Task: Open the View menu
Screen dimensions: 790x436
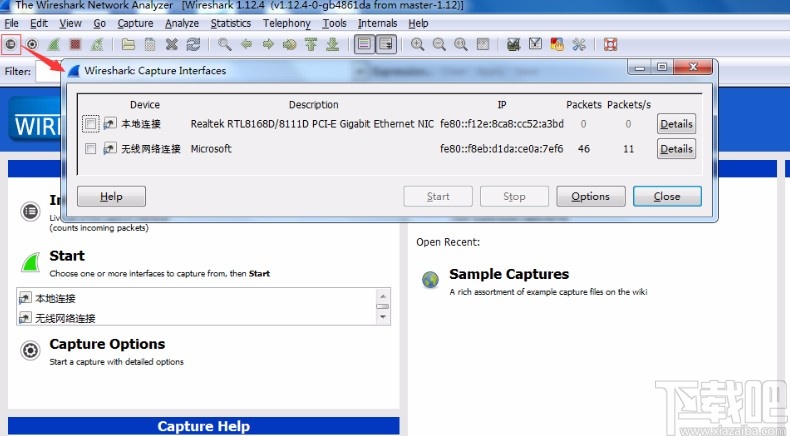Action: [x=70, y=23]
